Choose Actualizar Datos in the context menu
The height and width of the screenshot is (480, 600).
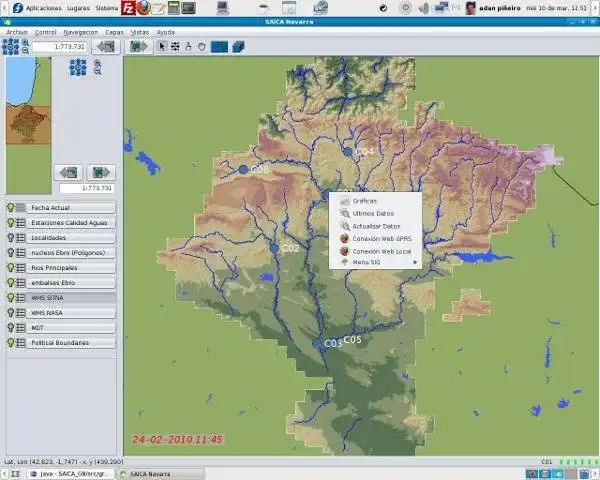375,226
